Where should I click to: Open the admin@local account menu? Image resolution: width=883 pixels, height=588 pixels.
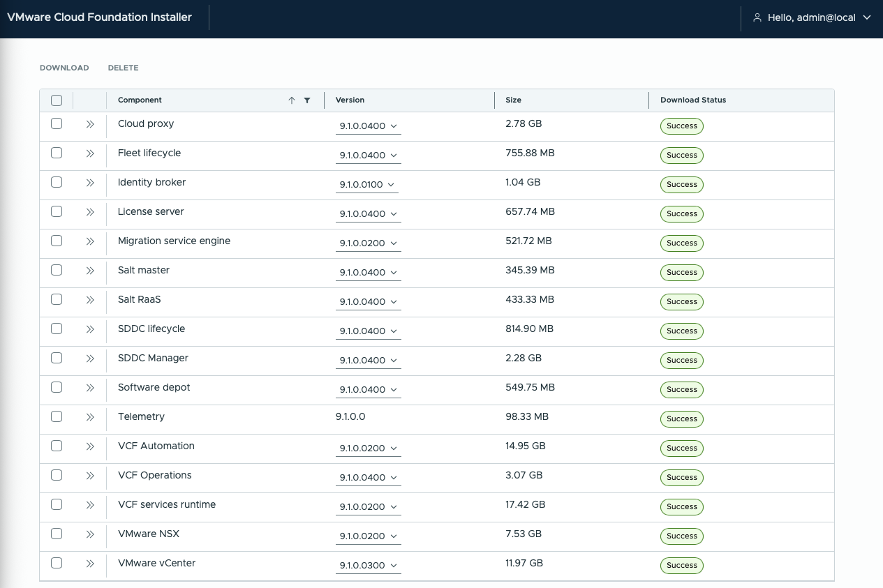(812, 17)
